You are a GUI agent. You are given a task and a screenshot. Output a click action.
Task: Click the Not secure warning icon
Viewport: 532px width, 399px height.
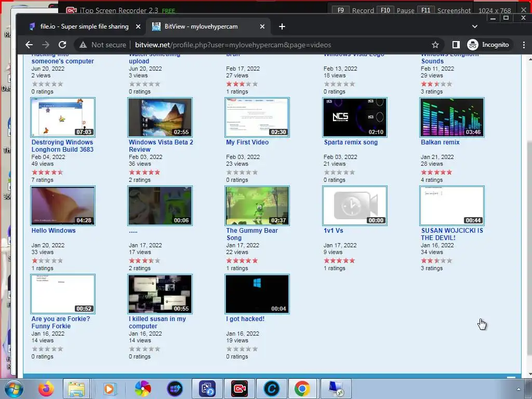[83, 45]
